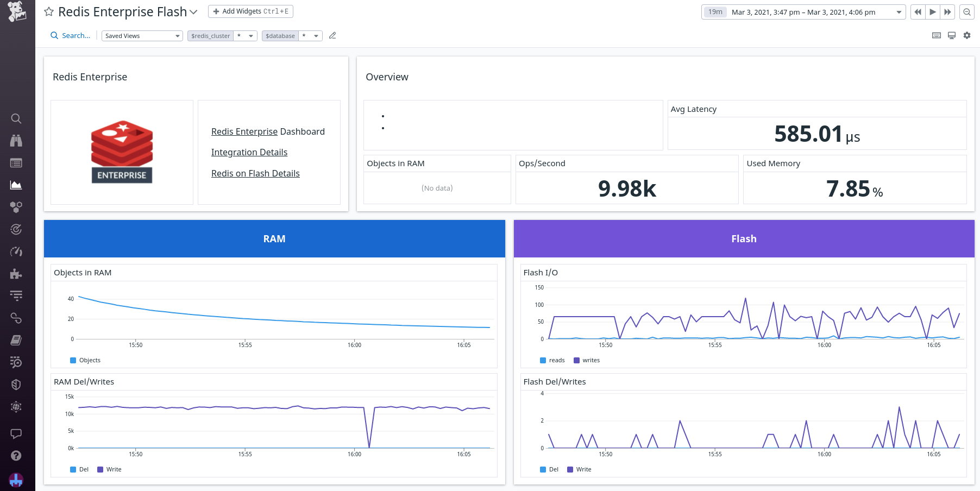
Task: Open the Security shield icon in sidebar
Action: tap(16, 384)
